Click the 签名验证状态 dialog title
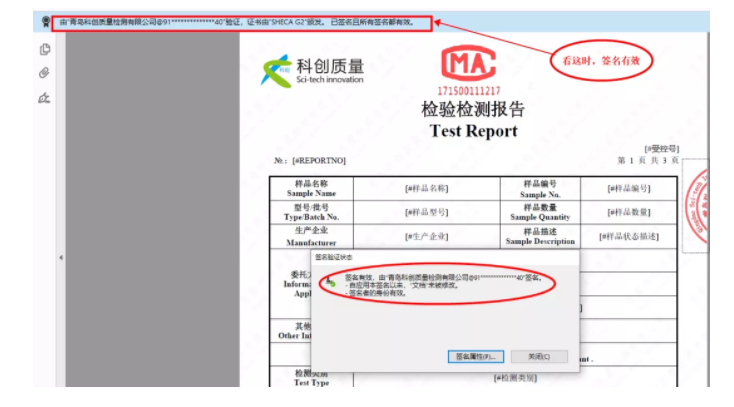Screen dimensions: 734x407 [x=333, y=257]
